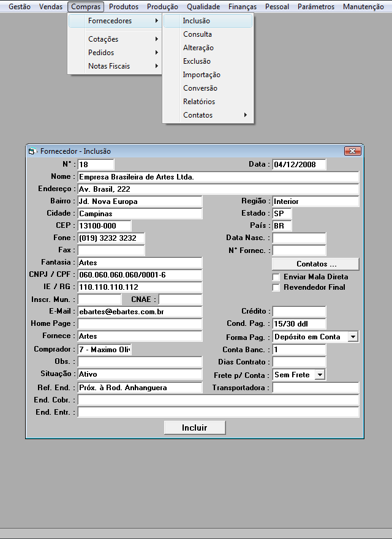Click the Situação field showing Ativo
392x539 pixels.
[140, 374]
